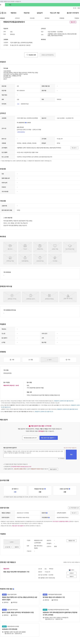Click info icon next to 취업알선기관 알선

tap(45, 489)
